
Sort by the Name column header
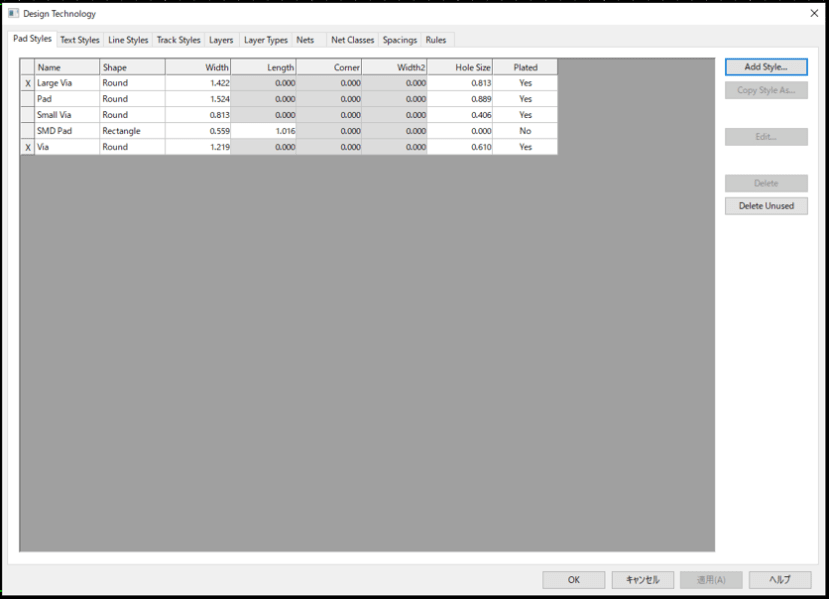point(67,67)
